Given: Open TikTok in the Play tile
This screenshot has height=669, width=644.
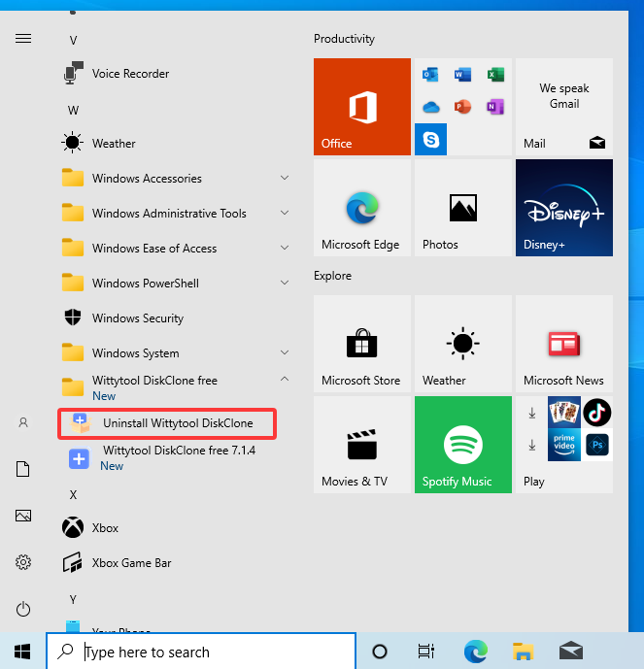Looking at the screenshot, I should (x=597, y=413).
